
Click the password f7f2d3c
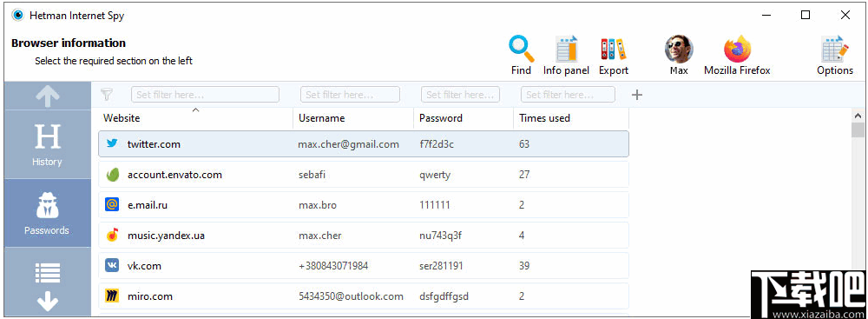click(437, 144)
